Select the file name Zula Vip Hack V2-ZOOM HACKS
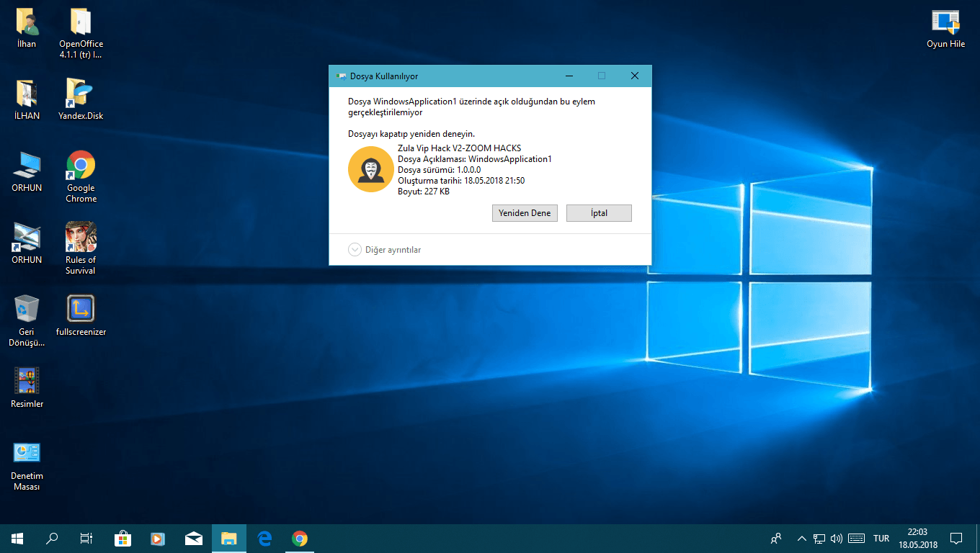980x553 pixels. coord(459,148)
